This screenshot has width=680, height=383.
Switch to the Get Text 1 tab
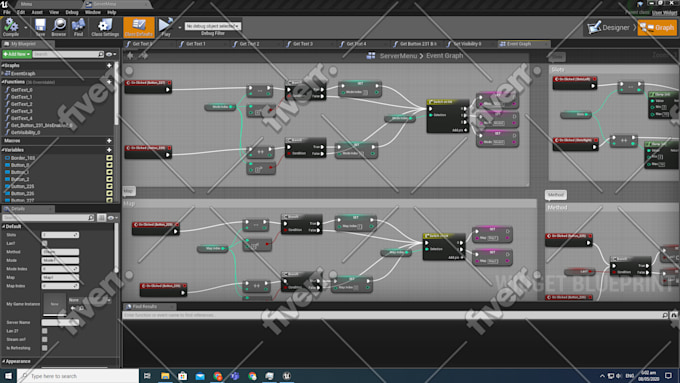coord(196,44)
